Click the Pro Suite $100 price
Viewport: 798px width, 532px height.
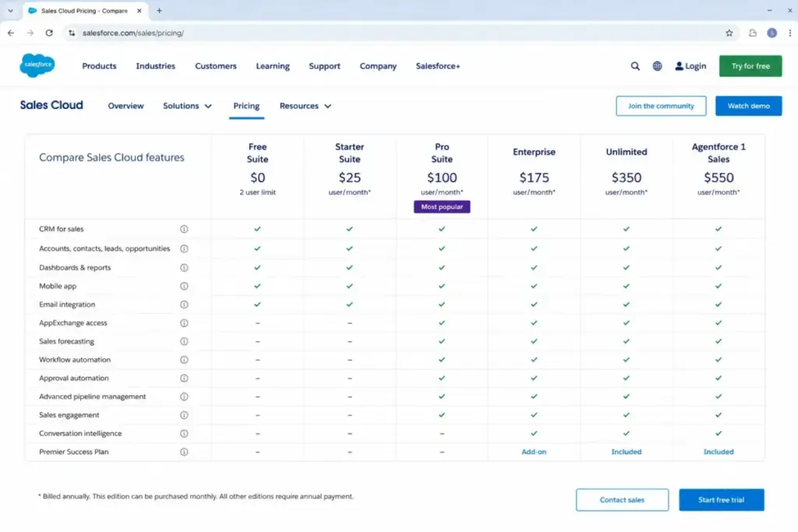442,178
